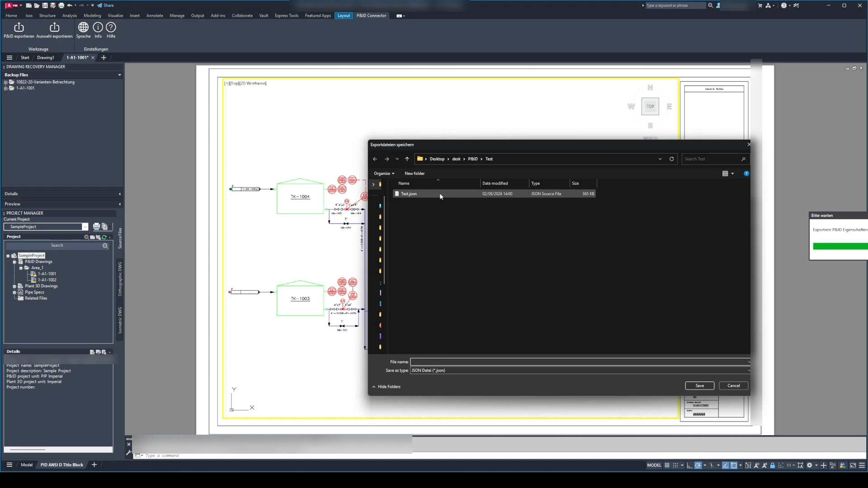868x488 pixels.
Task: Click the File name input field
Action: point(580,362)
